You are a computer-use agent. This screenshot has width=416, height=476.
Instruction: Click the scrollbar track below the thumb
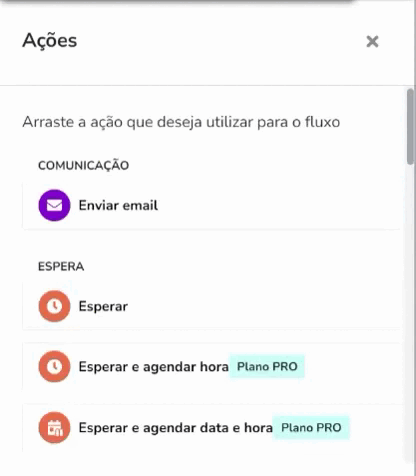pos(410,313)
